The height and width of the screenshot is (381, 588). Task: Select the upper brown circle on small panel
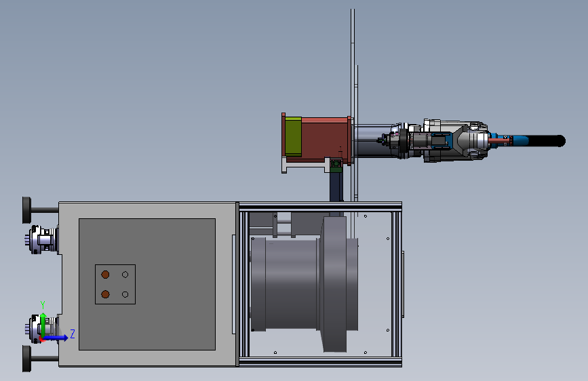105,275
